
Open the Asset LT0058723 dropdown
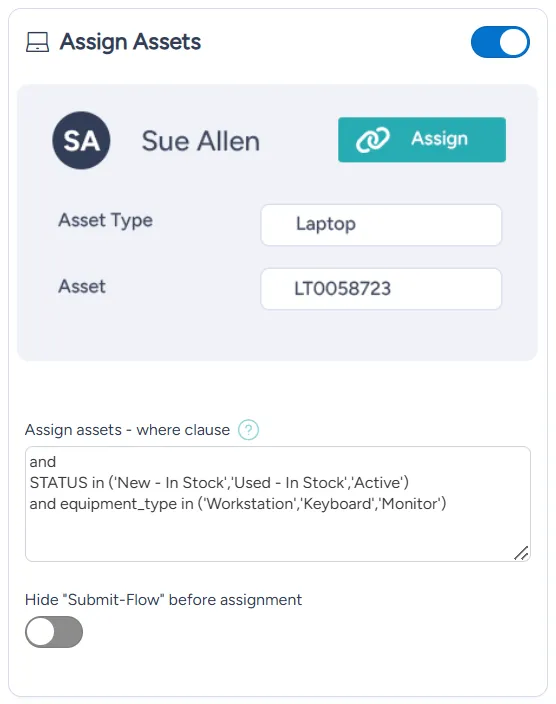[381, 289]
